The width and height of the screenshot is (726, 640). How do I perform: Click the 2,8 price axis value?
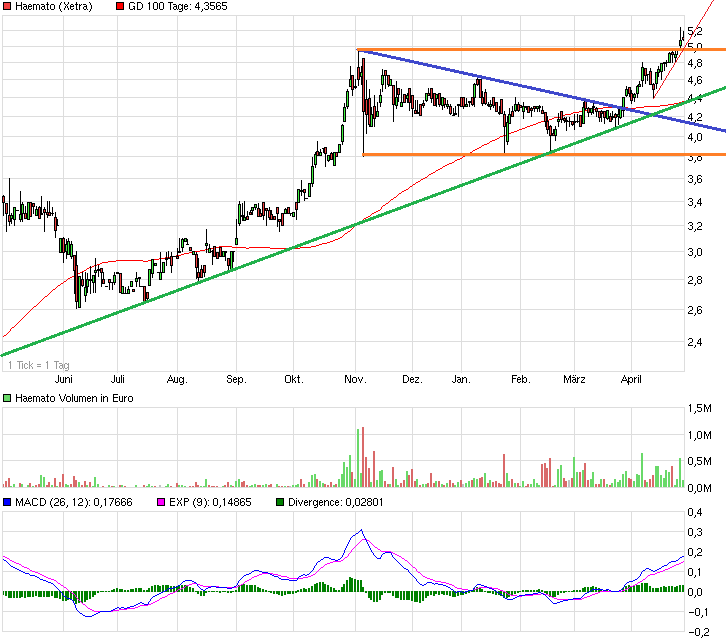[695, 280]
